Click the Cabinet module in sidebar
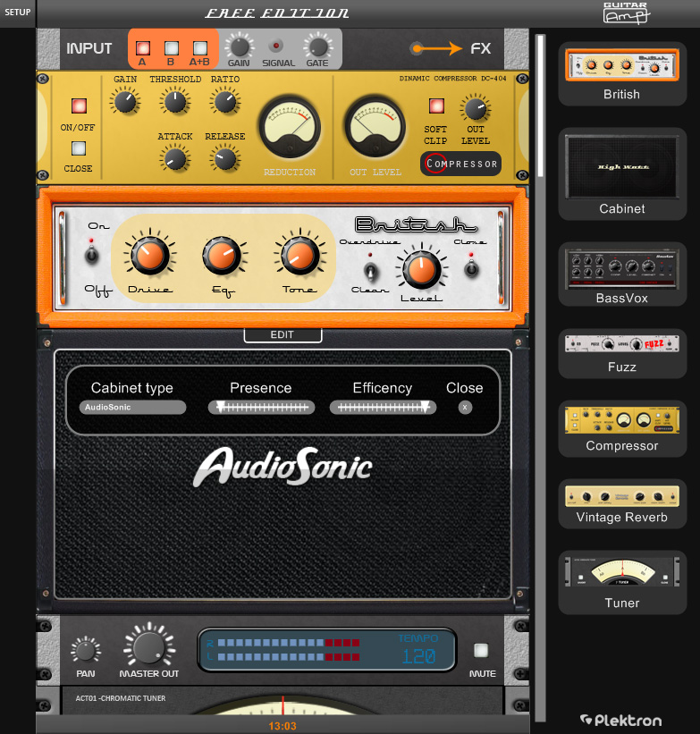The image size is (700, 734). (621, 166)
